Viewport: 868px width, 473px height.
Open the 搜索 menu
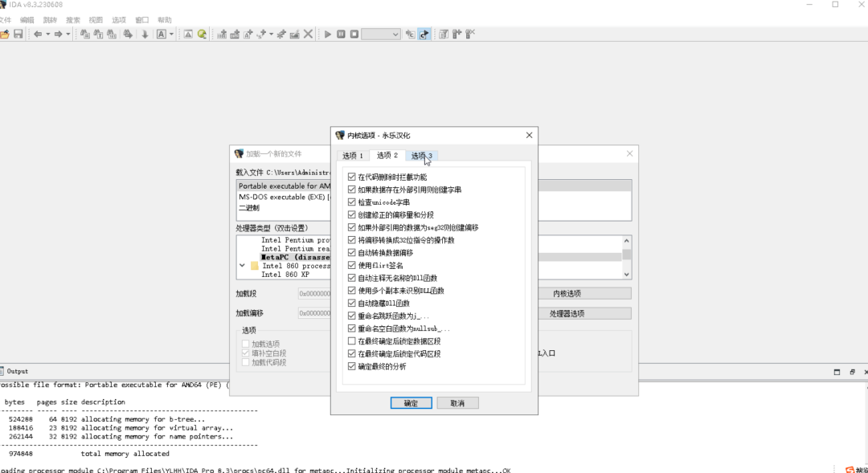coord(73,20)
